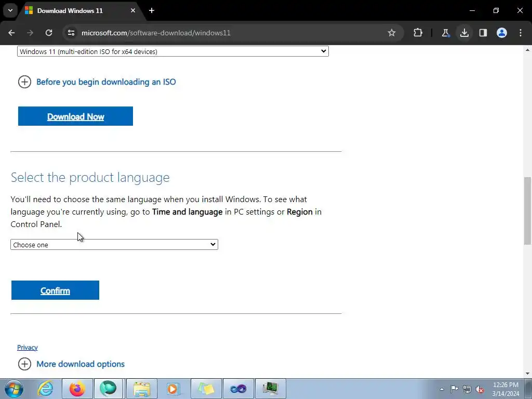Open the Privacy link
Image resolution: width=532 pixels, height=399 pixels.
pyautogui.click(x=27, y=348)
